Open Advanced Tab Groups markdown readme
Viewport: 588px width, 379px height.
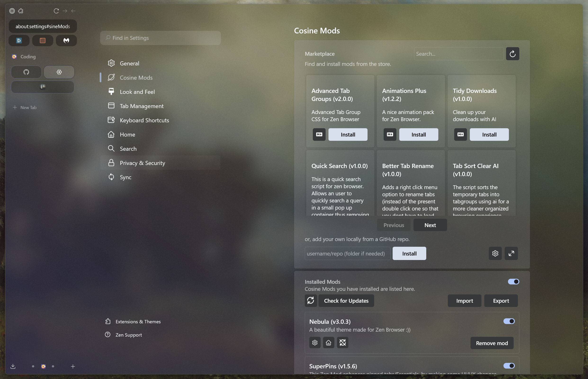tap(319, 134)
